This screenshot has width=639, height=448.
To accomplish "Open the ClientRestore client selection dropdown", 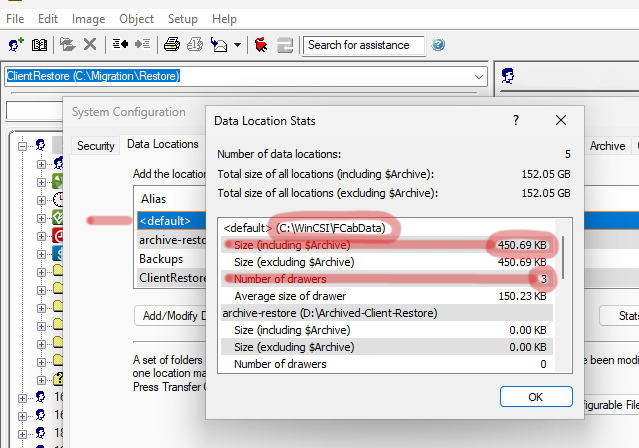I will (x=479, y=77).
